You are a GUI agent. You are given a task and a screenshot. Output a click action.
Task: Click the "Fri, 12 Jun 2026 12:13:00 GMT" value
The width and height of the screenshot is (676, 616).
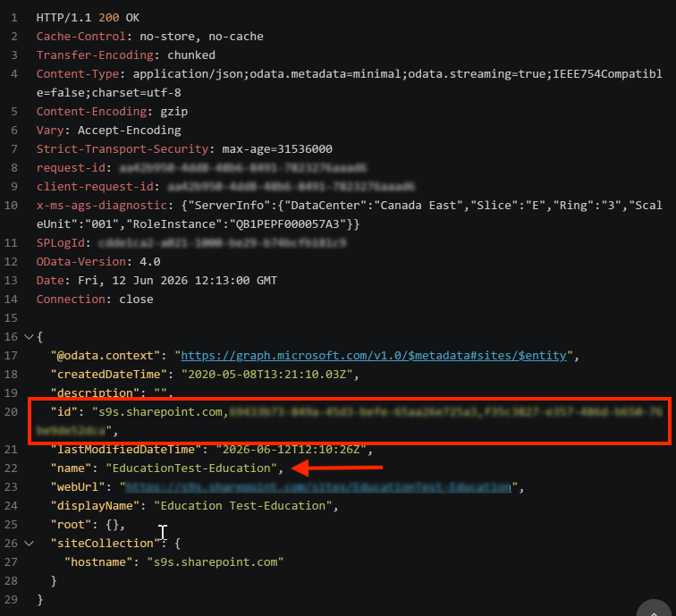[178, 281]
